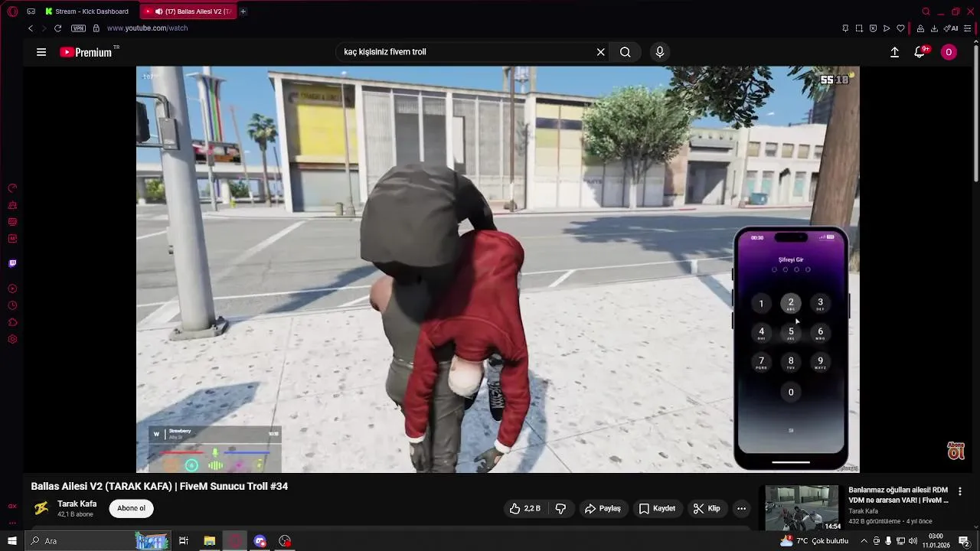Open the Opera AI assistant
This screenshot has width=980, height=551.
952,28
